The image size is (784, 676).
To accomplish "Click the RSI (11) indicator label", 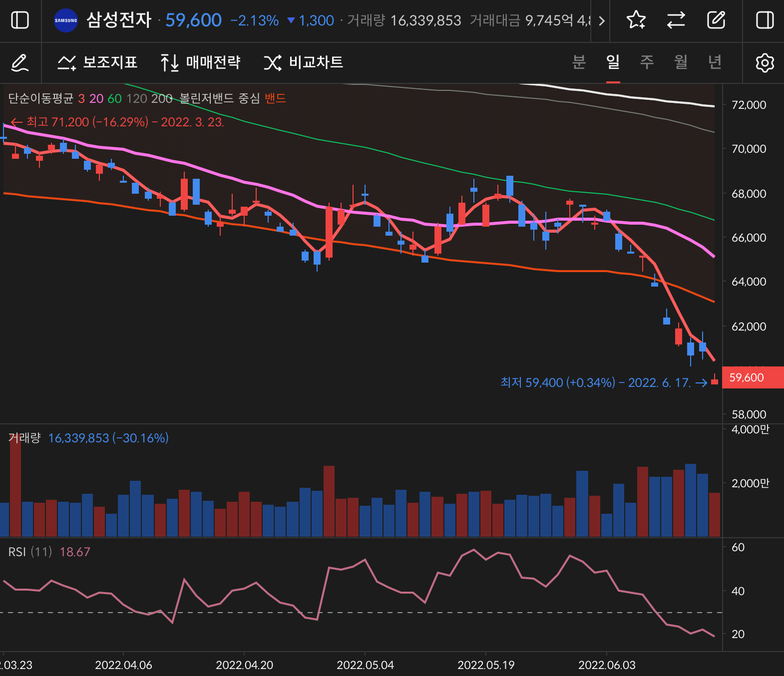I will click(30, 552).
